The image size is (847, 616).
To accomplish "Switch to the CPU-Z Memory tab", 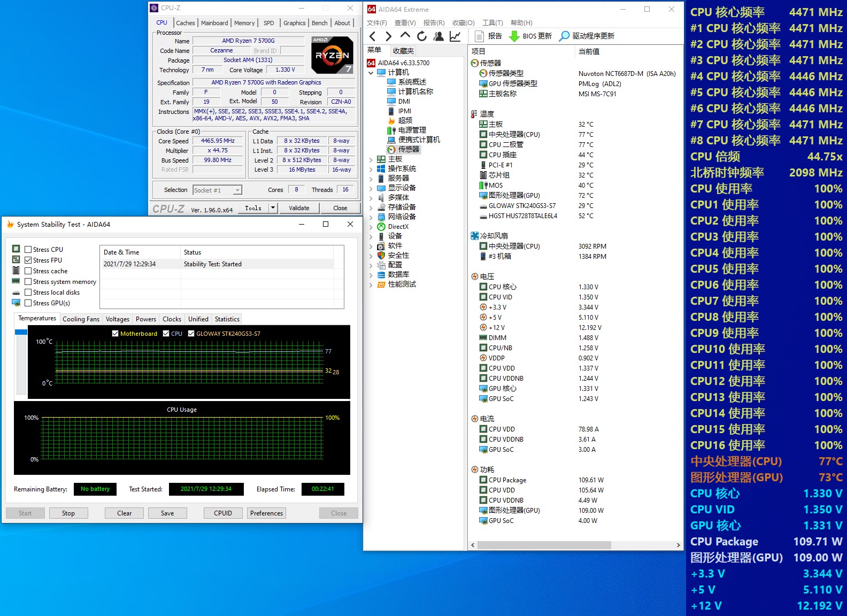I will [x=244, y=23].
